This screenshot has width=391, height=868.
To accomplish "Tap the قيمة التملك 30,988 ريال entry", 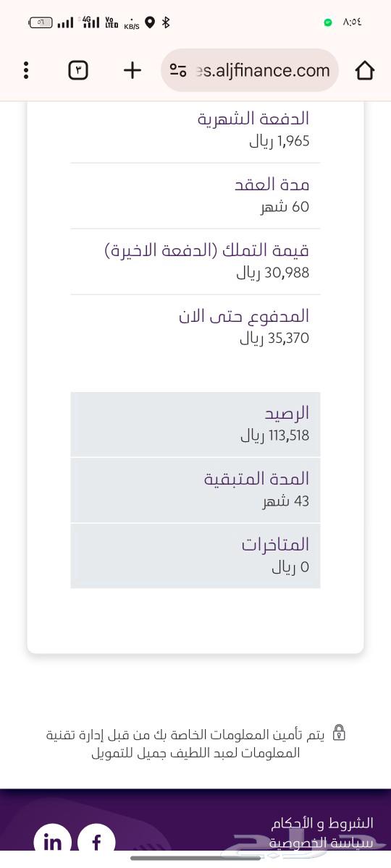I will (195, 262).
